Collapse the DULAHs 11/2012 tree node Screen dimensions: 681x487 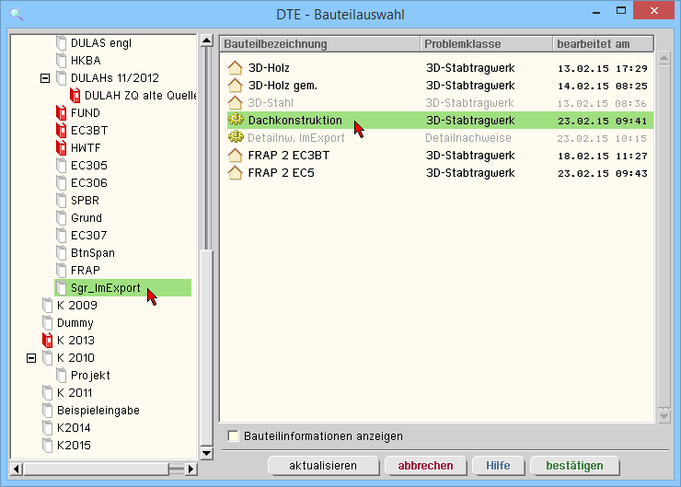(x=45, y=78)
